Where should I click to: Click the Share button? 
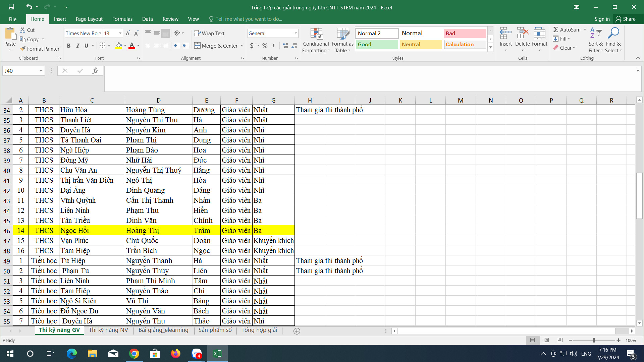tap(626, 19)
